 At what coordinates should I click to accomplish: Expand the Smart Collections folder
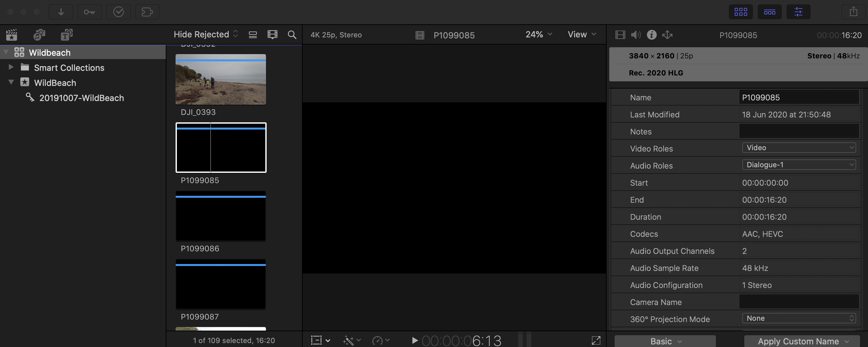(x=11, y=67)
